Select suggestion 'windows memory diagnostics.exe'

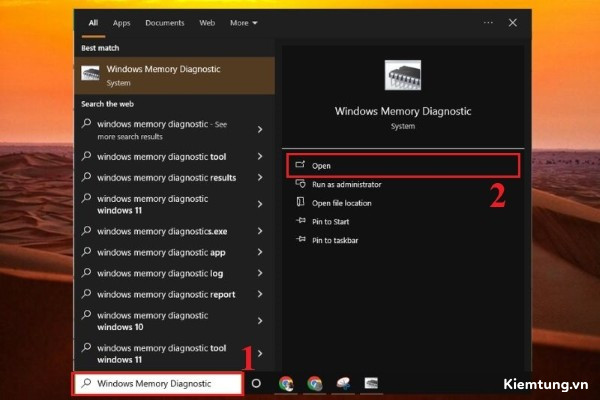click(x=174, y=231)
